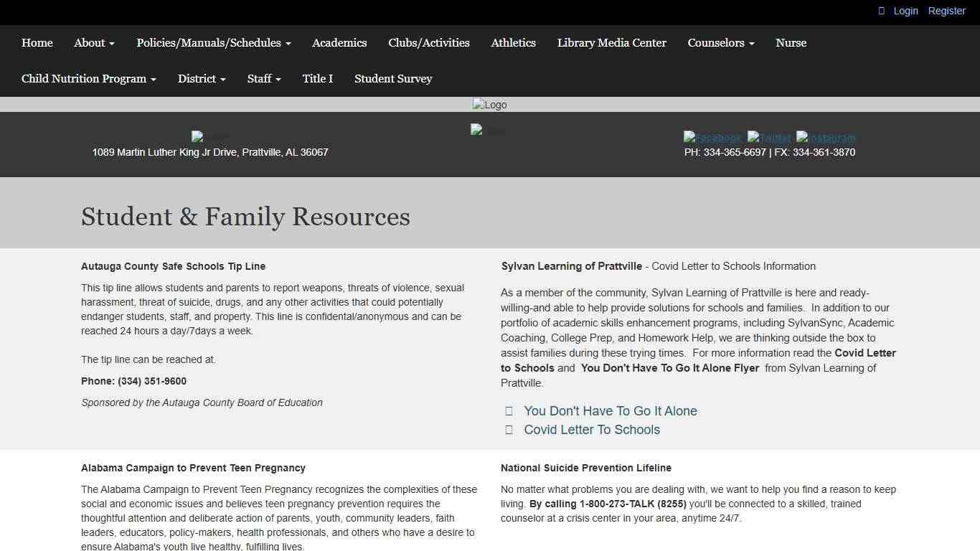Open the Academics menu item
Viewport: 980px width, 551px height.
pyautogui.click(x=339, y=43)
